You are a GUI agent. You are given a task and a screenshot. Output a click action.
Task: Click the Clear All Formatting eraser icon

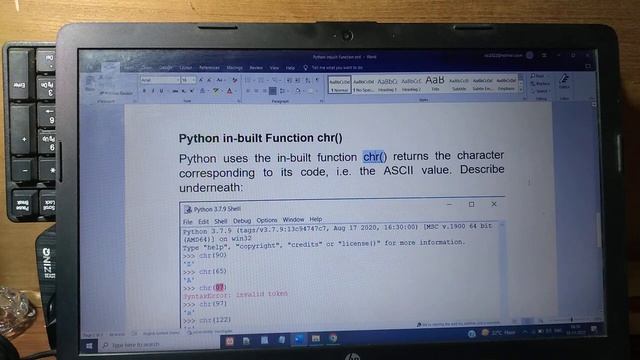point(235,80)
